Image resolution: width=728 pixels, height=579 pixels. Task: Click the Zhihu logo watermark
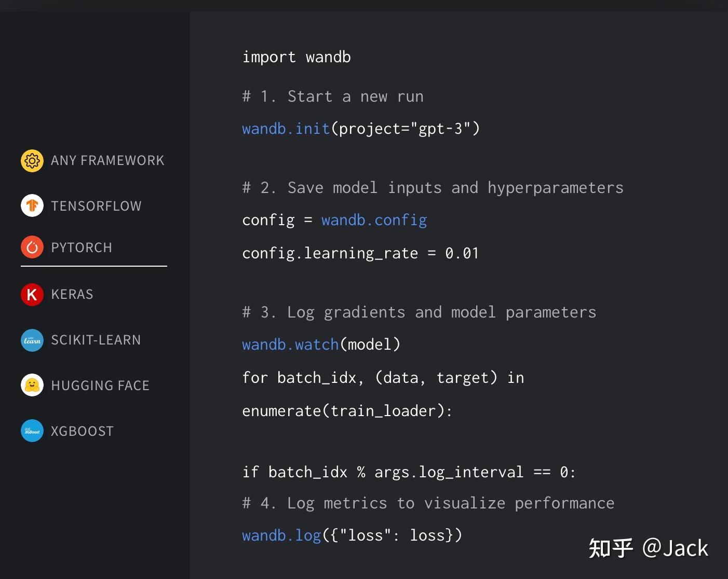(611, 547)
